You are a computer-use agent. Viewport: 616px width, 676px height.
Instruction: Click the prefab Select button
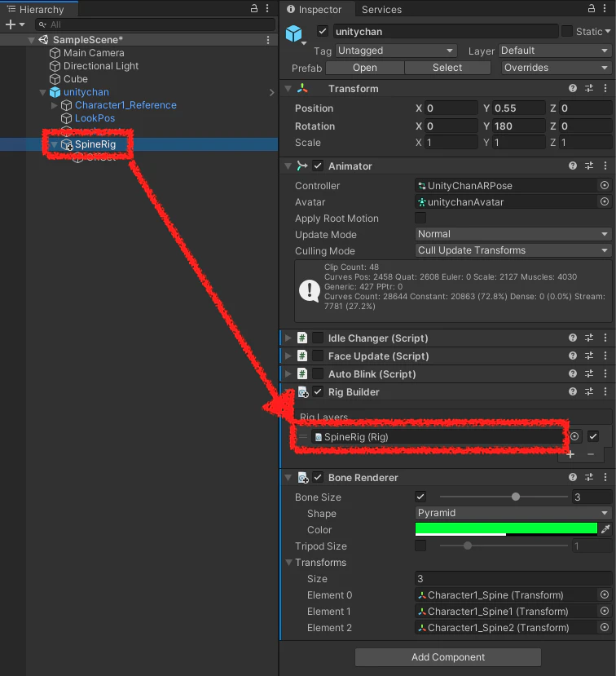click(x=447, y=68)
